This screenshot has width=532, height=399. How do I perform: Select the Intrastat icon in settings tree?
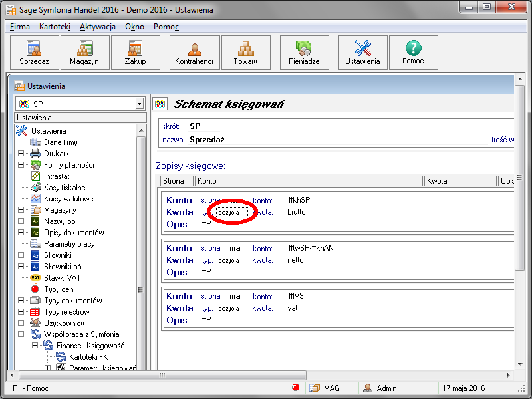pos(35,176)
